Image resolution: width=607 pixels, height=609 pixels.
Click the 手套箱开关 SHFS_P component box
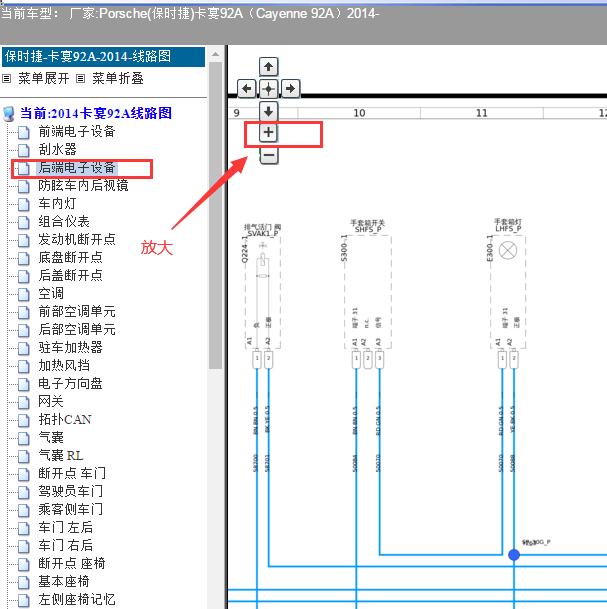pos(368,292)
